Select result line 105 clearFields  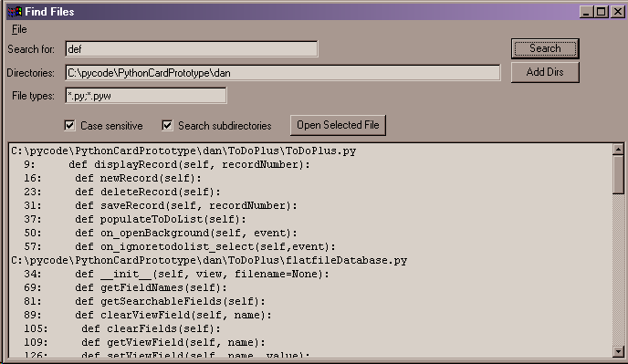click(122, 328)
